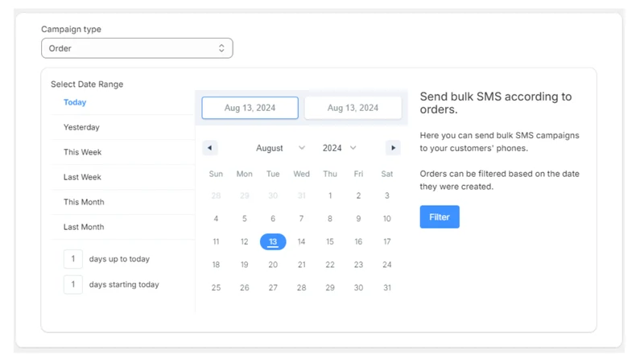Go to previous month with left arrow
This screenshot has height=362, width=644.
point(209,148)
